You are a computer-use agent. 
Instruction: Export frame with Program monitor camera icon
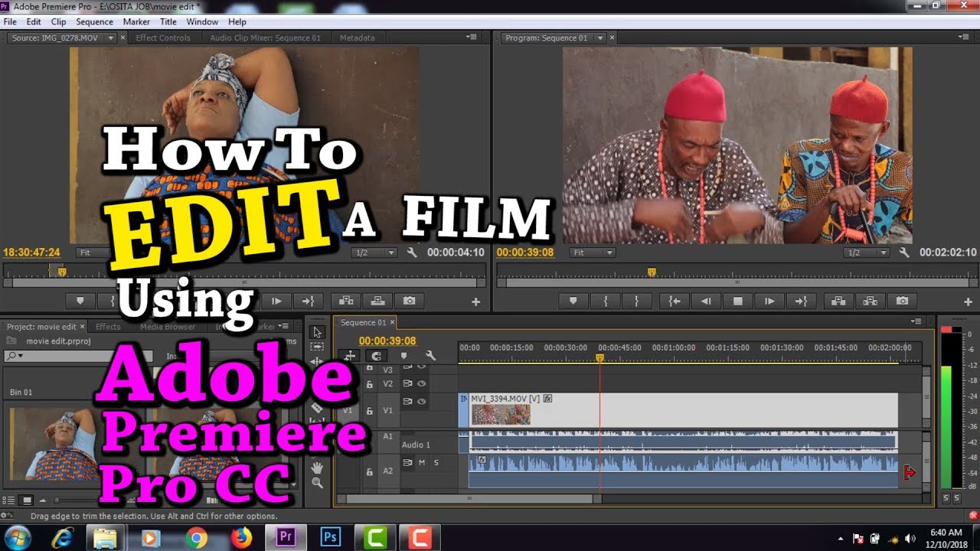[x=902, y=302]
